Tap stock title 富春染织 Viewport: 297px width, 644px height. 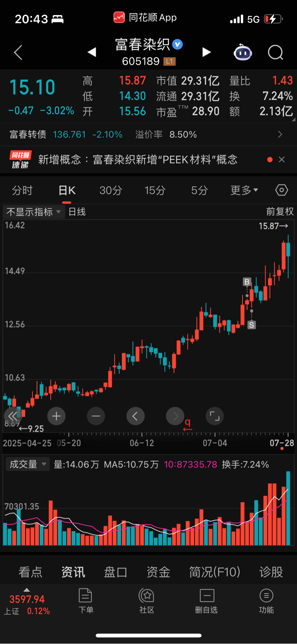[143, 45]
